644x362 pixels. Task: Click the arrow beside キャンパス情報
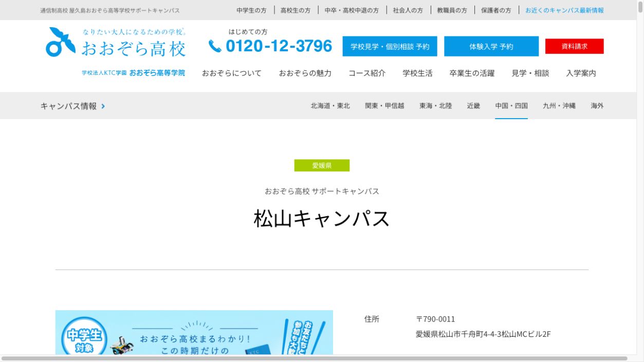tap(103, 106)
